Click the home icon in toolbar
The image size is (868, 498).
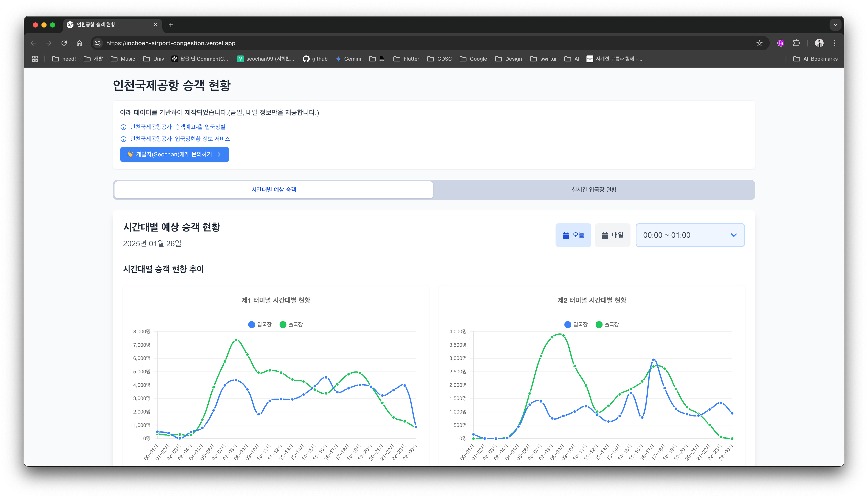click(79, 43)
